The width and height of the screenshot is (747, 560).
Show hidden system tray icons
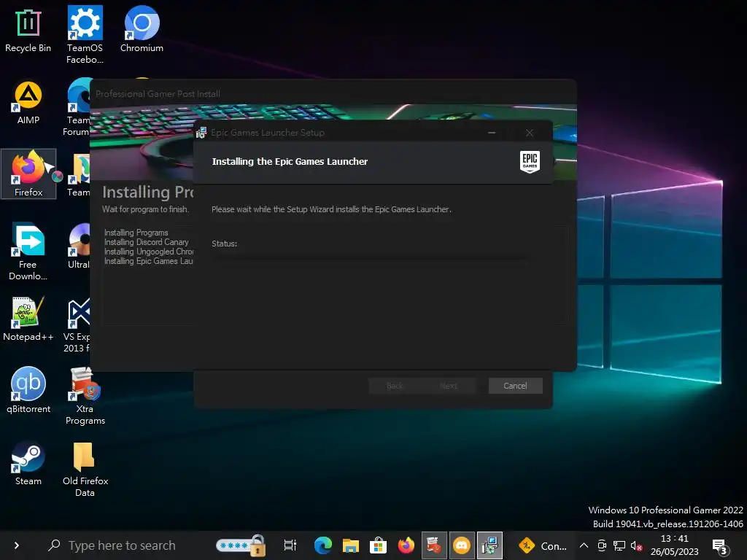point(584,545)
